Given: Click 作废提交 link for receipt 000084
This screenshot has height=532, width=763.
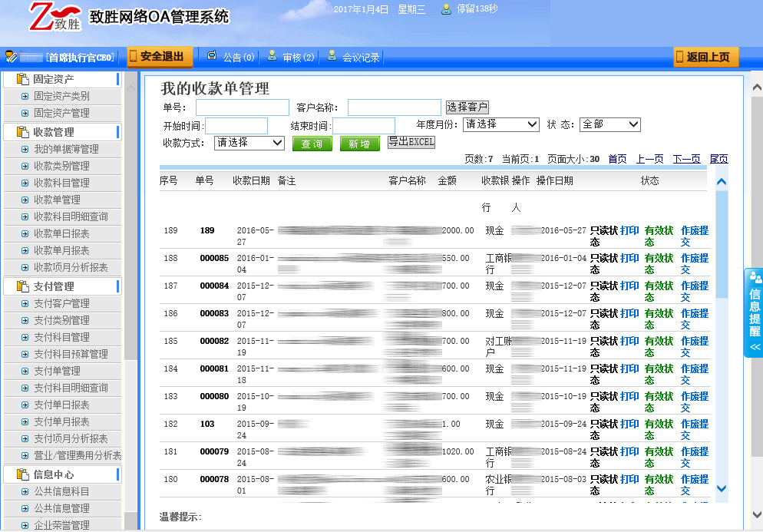Looking at the screenshot, I should (695, 291).
